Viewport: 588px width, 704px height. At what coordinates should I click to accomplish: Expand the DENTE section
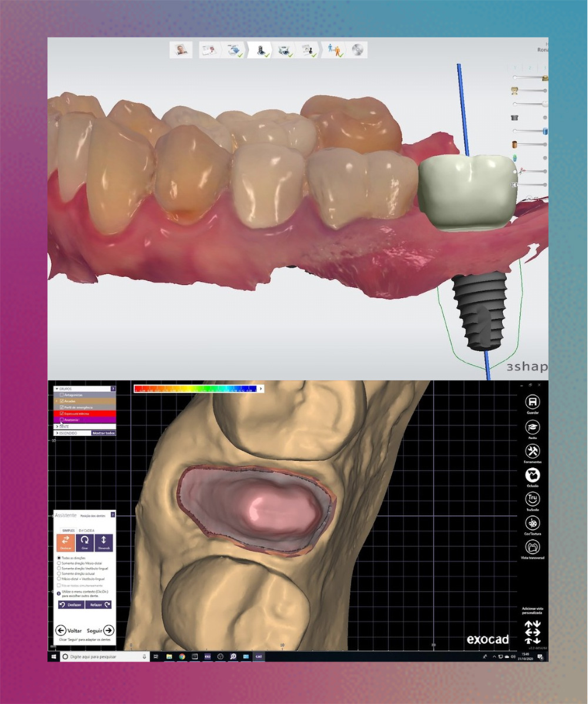coord(56,426)
